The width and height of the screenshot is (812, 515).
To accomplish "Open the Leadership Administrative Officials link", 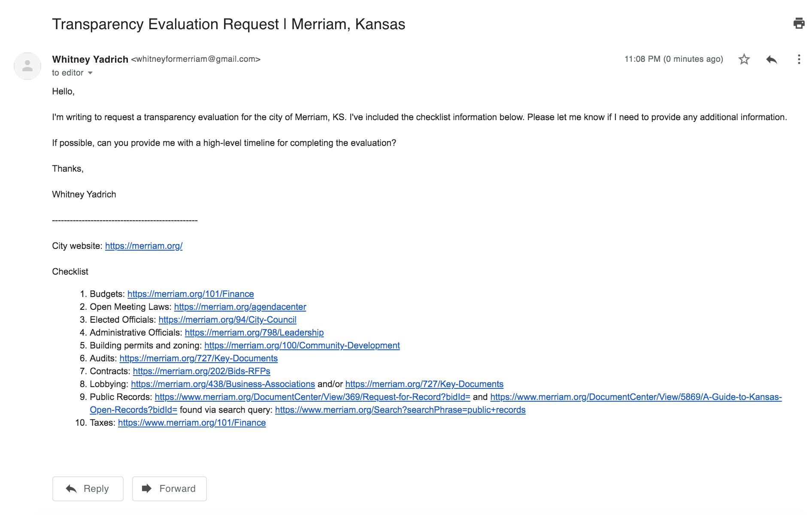I will point(254,333).
